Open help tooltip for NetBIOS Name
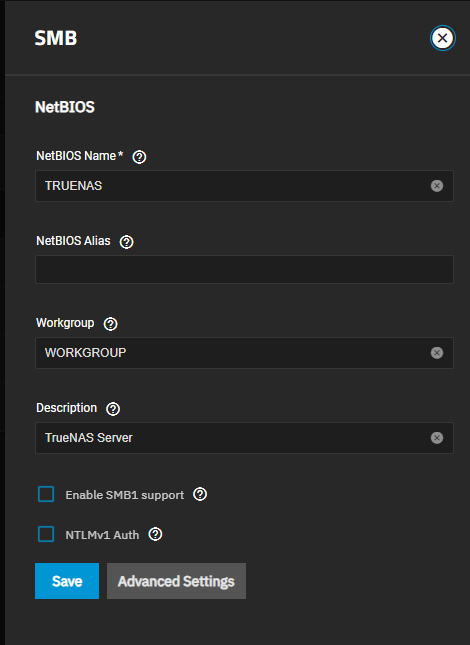Viewport: 470px width, 645px height. (x=139, y=157)
